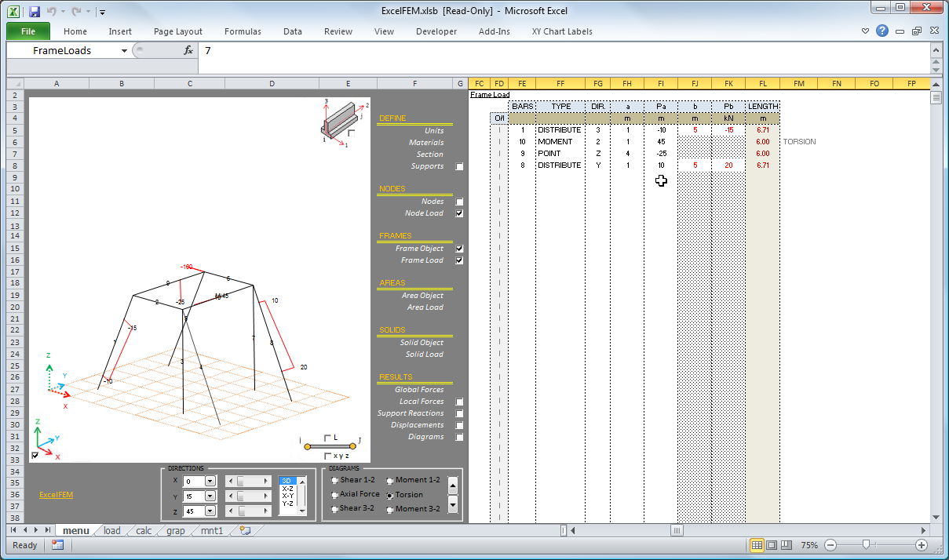The height and width of the screenshot is (560, 949).
Task: Restore down the workbook window icon
Action: (916, 31)
